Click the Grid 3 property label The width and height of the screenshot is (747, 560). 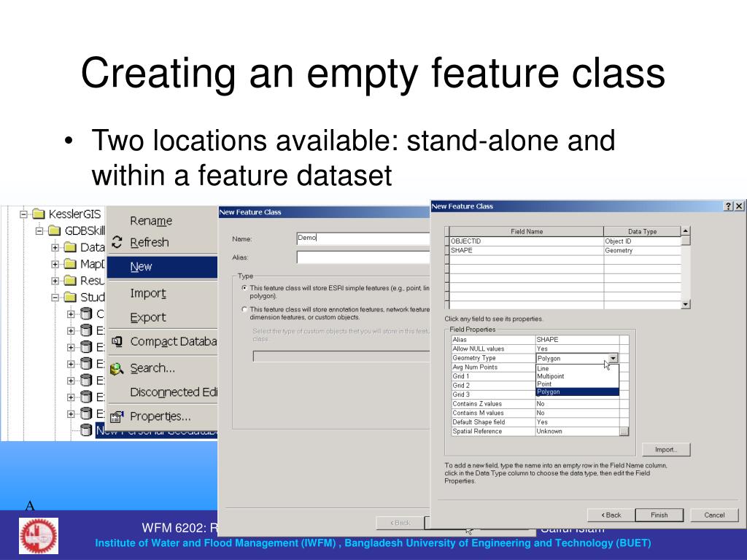(461, 394)
